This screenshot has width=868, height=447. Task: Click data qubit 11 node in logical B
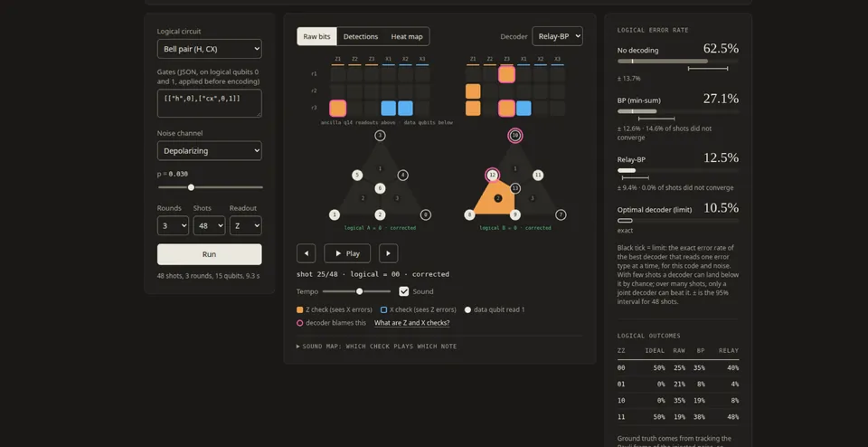[x=537, y=175]
